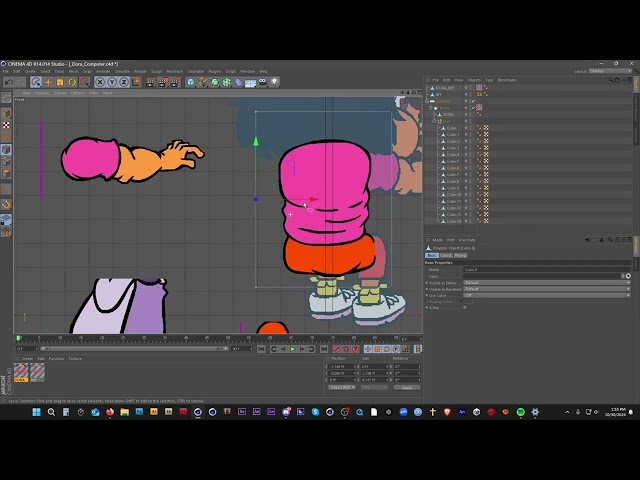Open Visible in Renderer dropdown

tap(547, 289)
